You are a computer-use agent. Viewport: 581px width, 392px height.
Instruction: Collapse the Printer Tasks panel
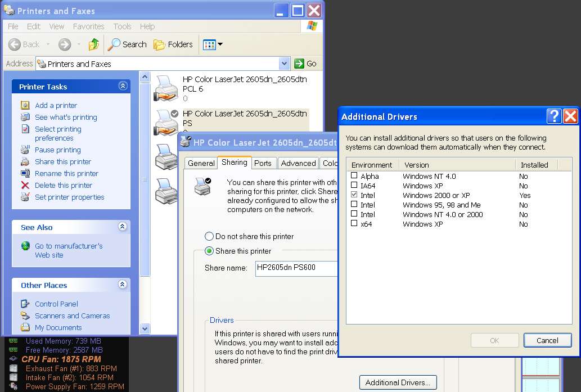pos(123,86)
